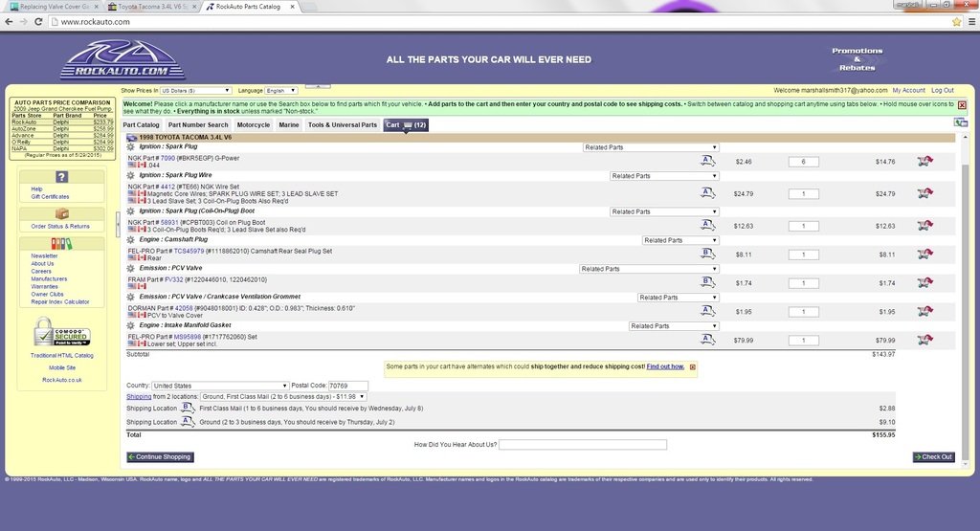Switch to Part Number Search tab
The width and height of the screenshot is (980, 531).
point(198,125)
